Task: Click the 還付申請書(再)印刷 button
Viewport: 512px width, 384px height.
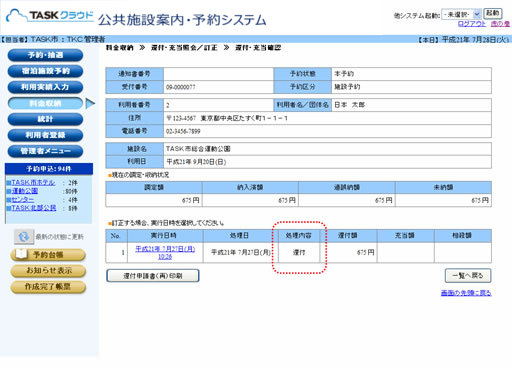Action: tap(153, 276)
